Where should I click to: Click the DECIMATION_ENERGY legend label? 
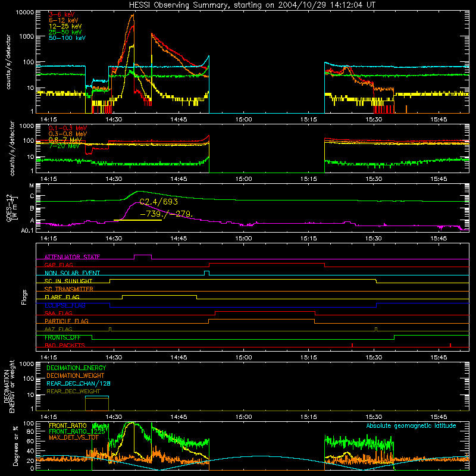[76, 368]
